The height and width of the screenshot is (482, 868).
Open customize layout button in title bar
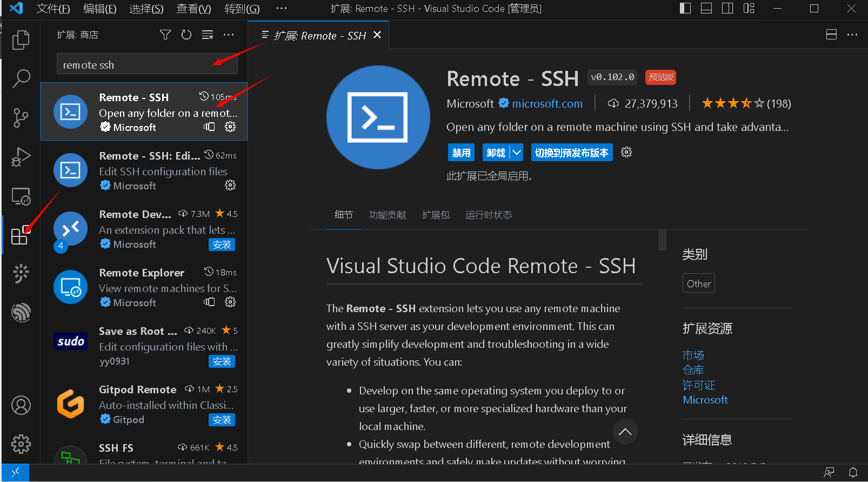[749, 8]
